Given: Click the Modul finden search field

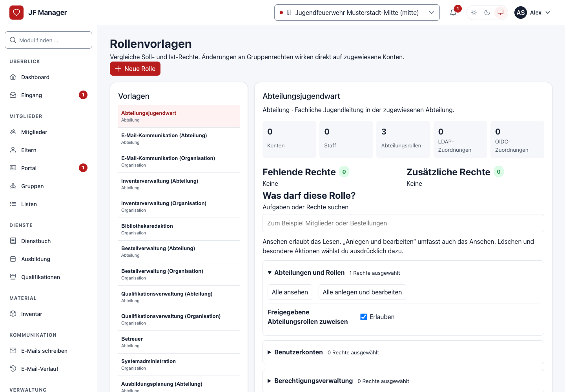Looking at the screenshot, I should (48, 40).
